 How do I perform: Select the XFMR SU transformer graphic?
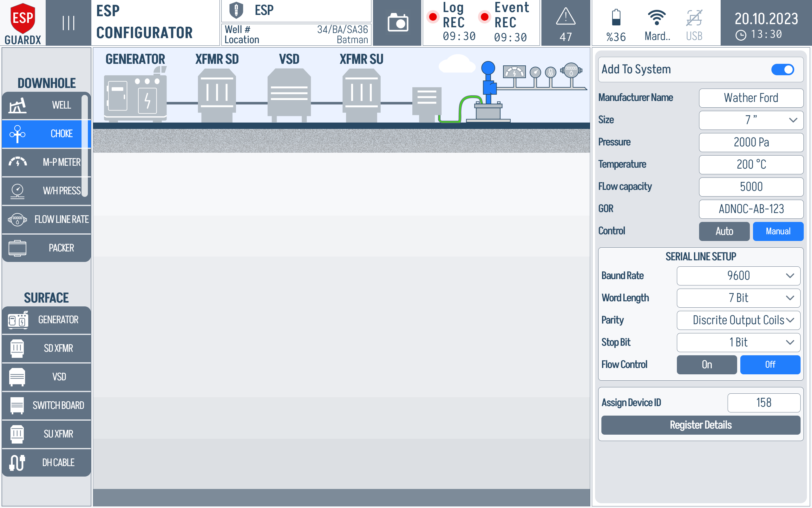tap(361, 96)
